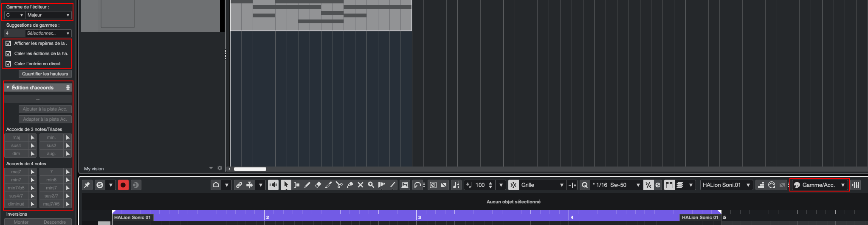Select the Glue tool
This screenshot has height=225, width=868.
[x=350, y=185]
